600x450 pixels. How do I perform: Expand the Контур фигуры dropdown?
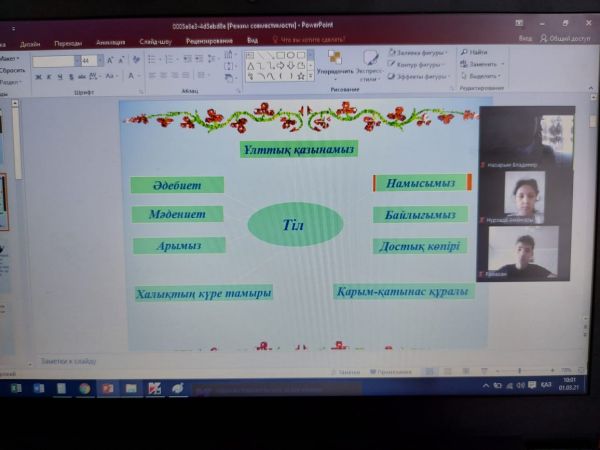click(421, 64)
